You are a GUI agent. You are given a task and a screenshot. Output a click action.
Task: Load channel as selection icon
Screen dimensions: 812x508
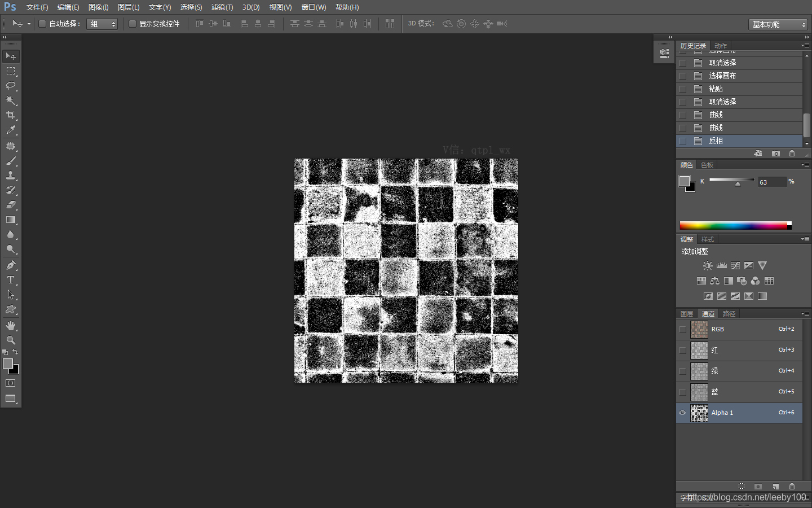pos(742,487)
